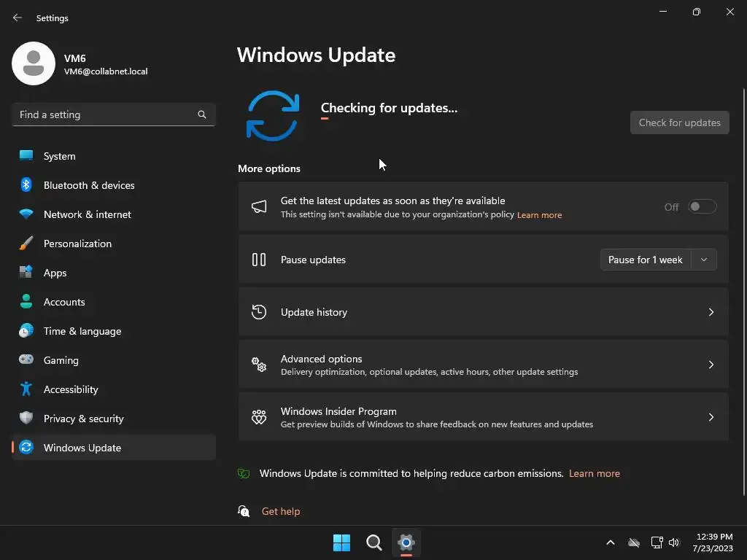The height and width of the screenshot is (560, 747).
Task: Open Update history chevron
Action: 711,312
